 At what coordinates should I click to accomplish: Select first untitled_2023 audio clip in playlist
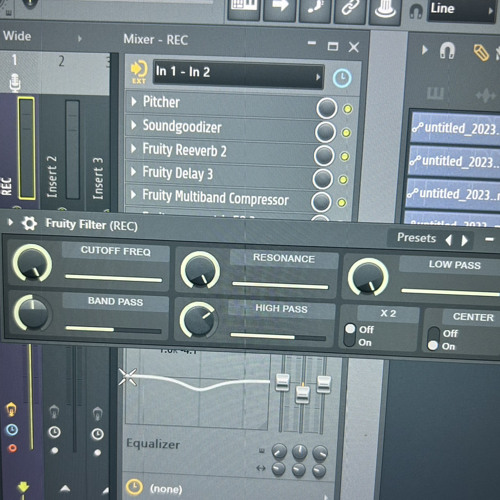tap(455, 129)
